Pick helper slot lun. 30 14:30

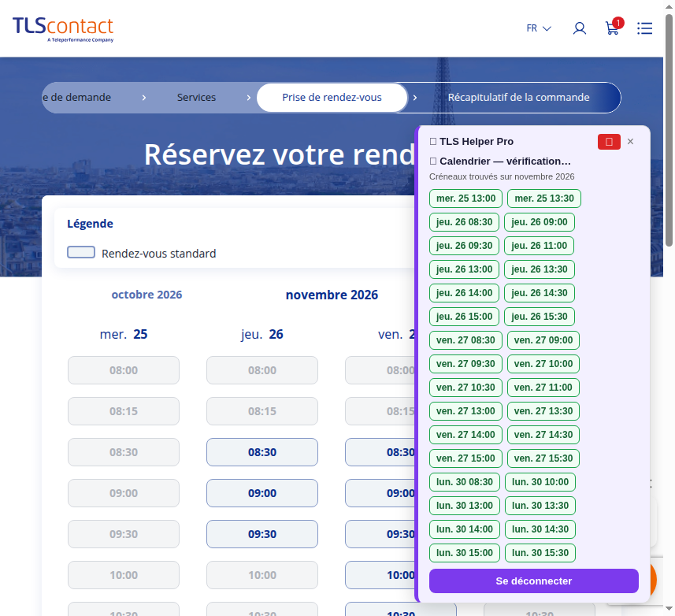click(x=540, y=530)
